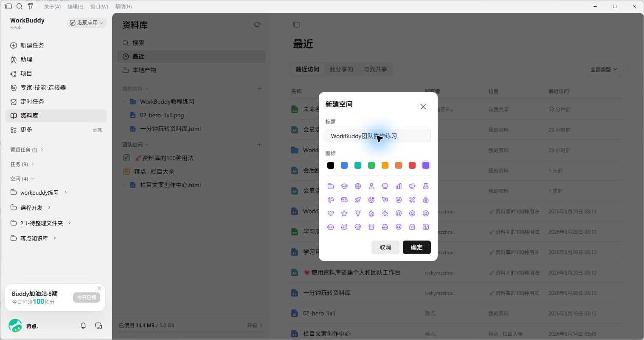Screen dimensions: 644x340
Task: Click the 确定 button to create space
Action: [416, 247]
